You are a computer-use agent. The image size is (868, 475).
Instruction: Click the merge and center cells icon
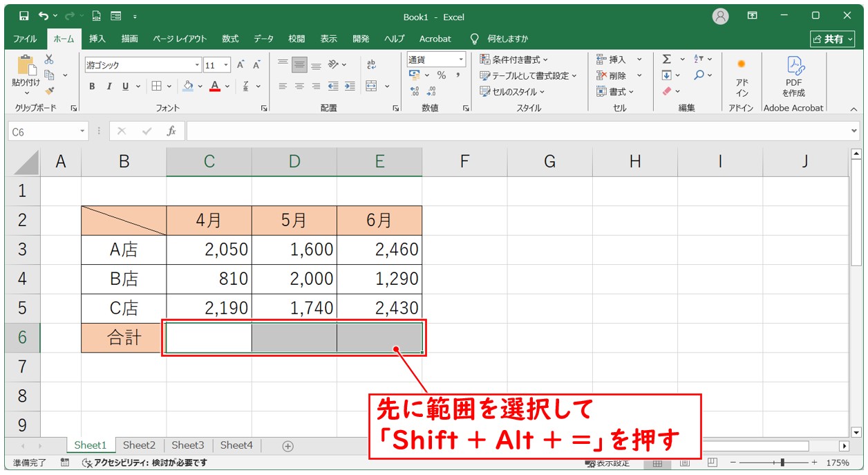click(372, 86)
